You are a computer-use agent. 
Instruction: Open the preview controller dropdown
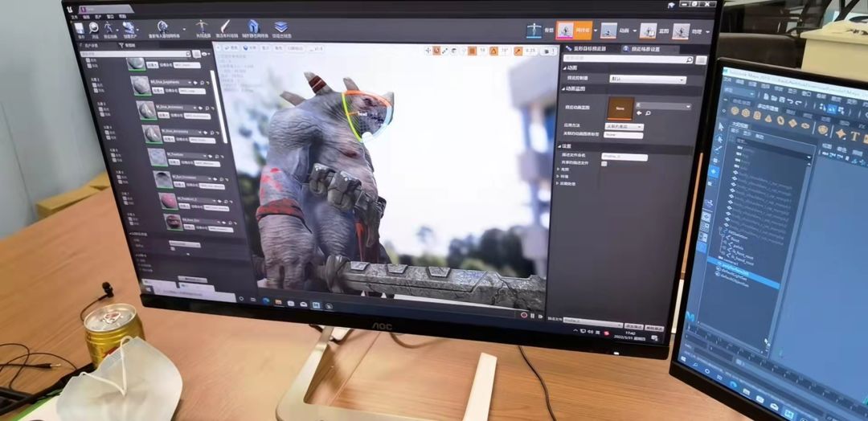point(648,79)
